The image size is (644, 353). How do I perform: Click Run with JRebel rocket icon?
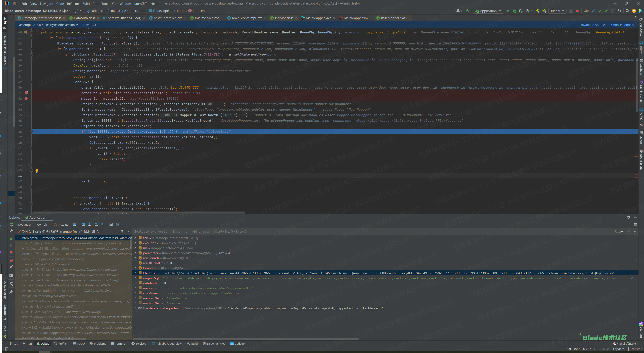pyautogui.click(x=537, y=11)
